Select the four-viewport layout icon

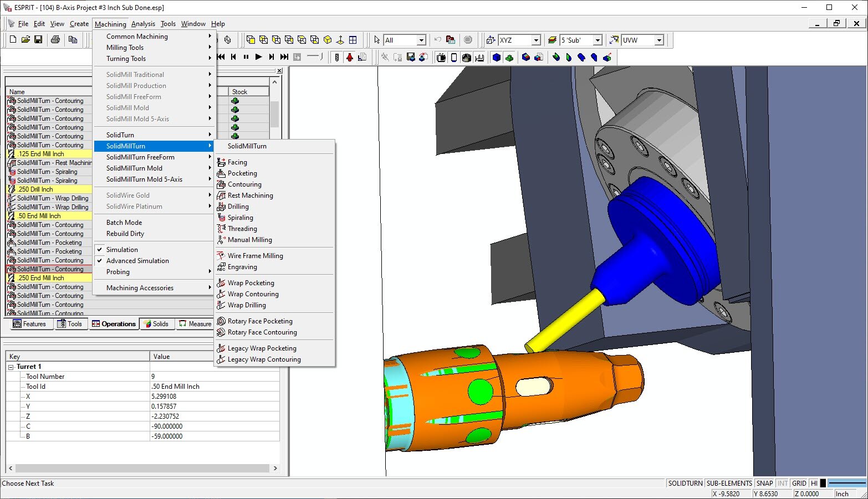pos(353,40)
